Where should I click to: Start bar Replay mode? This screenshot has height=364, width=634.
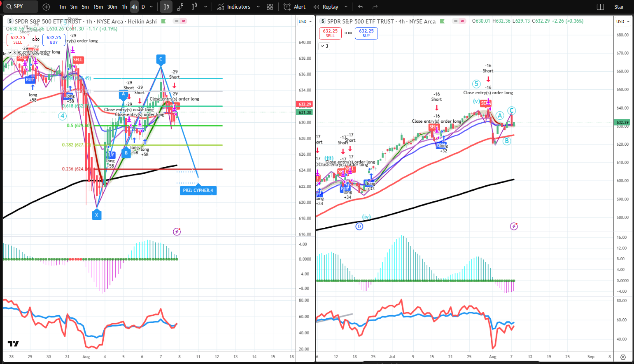[326, 7]
